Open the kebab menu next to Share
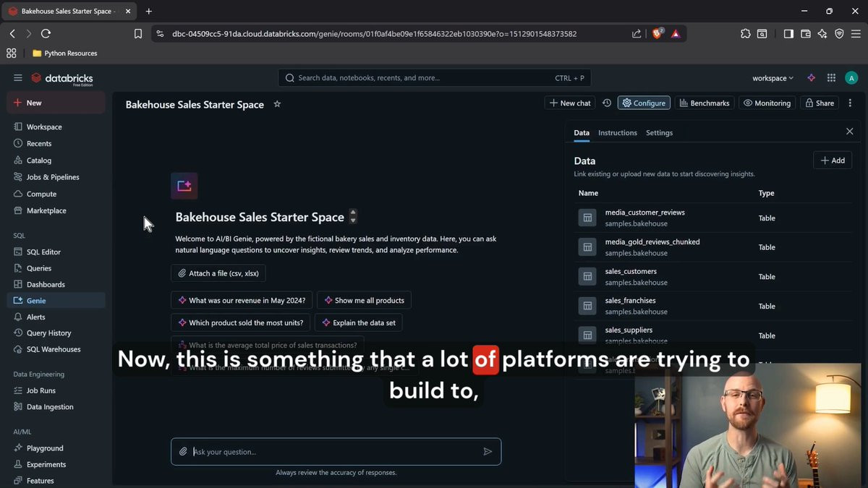 (850, 103)
